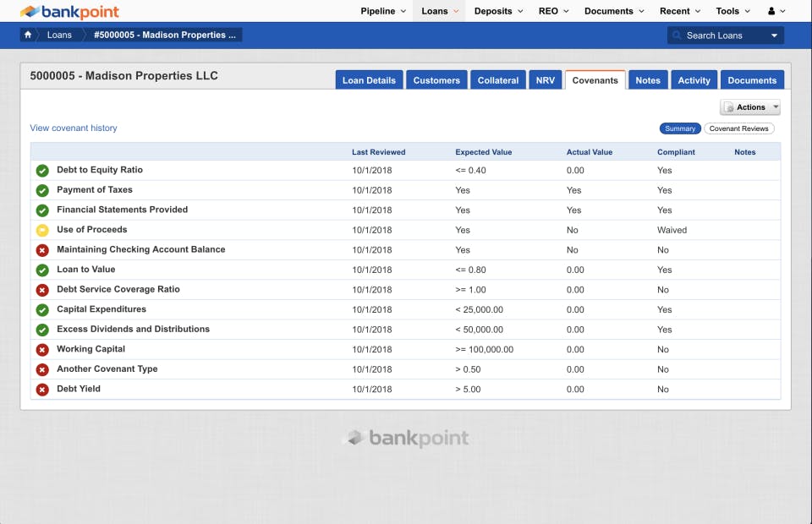The image size is (812, 524).
Task: Click red X icon for Another Covenant Type
Action: click(42, 369)
